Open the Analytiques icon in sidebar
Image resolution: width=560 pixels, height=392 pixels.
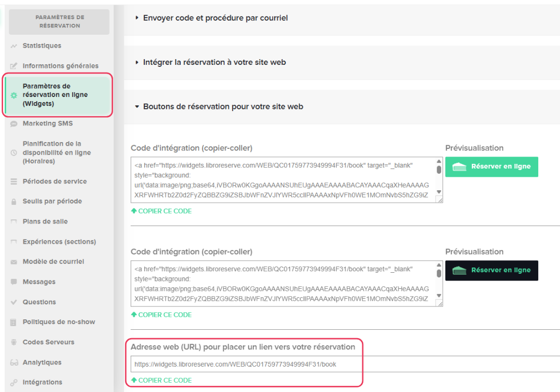pyautogui.click(x=13, y=362)
